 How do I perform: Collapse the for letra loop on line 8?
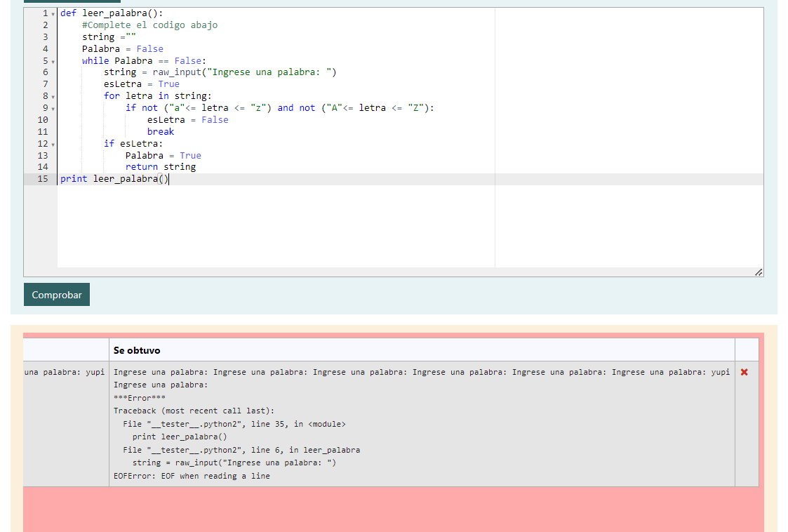tap(53, 96)
